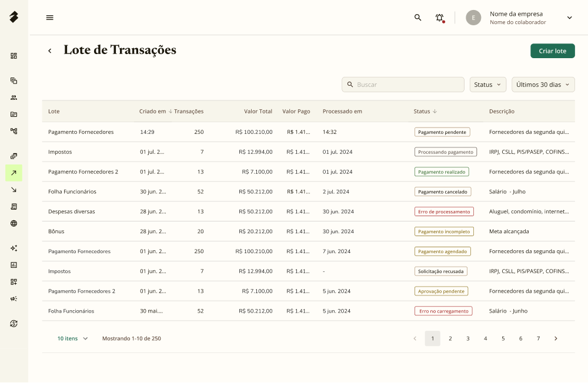
Task: Go back using arrow beside Lote de Transações
Action: 50,51
